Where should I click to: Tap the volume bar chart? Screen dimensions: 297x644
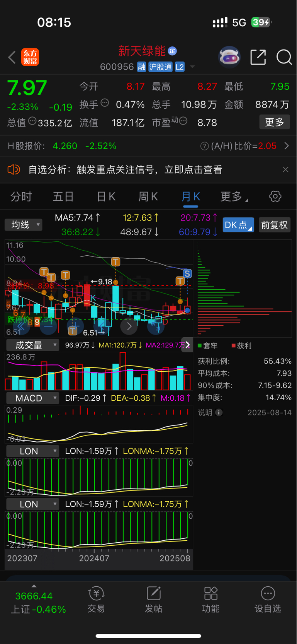[98, 371]
